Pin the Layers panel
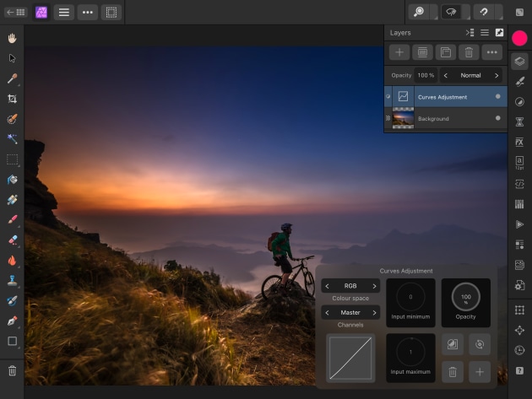 click(499, 33)
